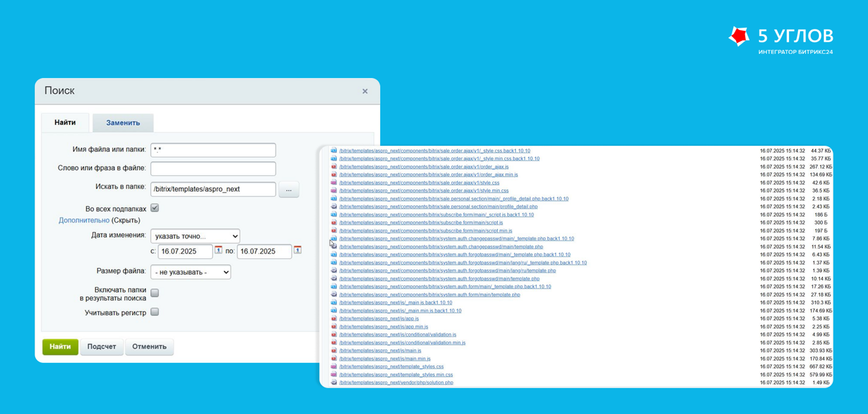The image size is (868, 414).
Task: Click the '...' folder browse button
Action: coord(289,190)
